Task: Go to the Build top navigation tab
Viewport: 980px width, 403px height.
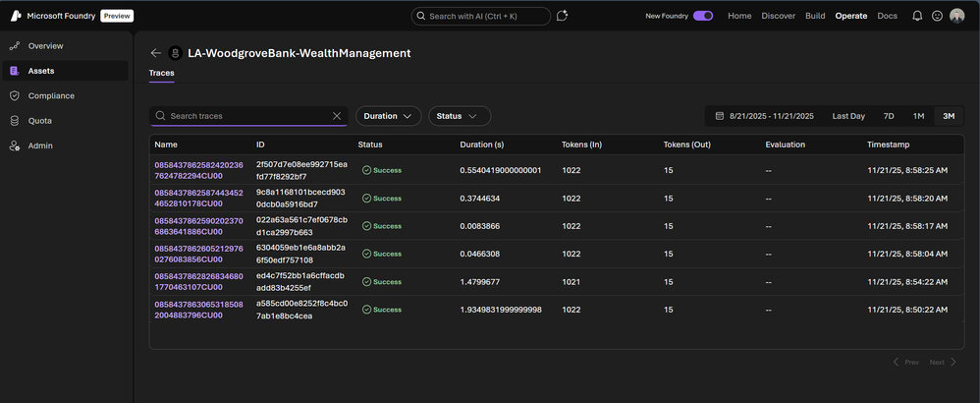Action: point(815,16)
